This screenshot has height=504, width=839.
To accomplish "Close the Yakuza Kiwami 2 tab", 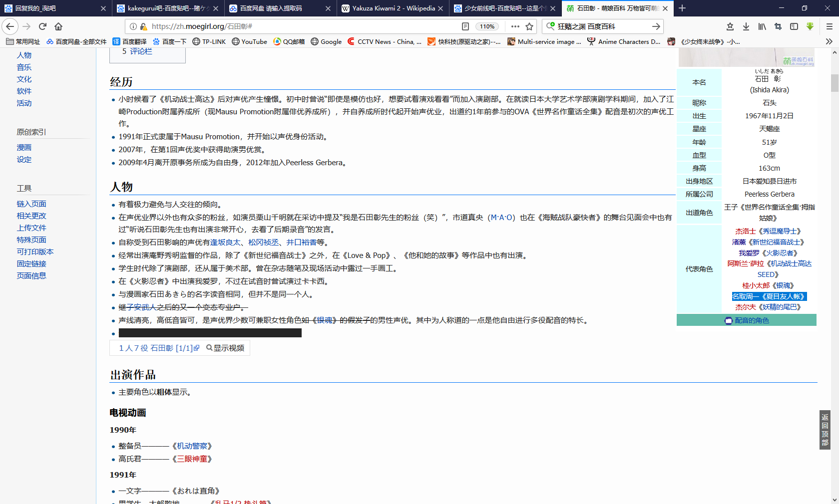I will pyautogui.click(x=440, y=8).
